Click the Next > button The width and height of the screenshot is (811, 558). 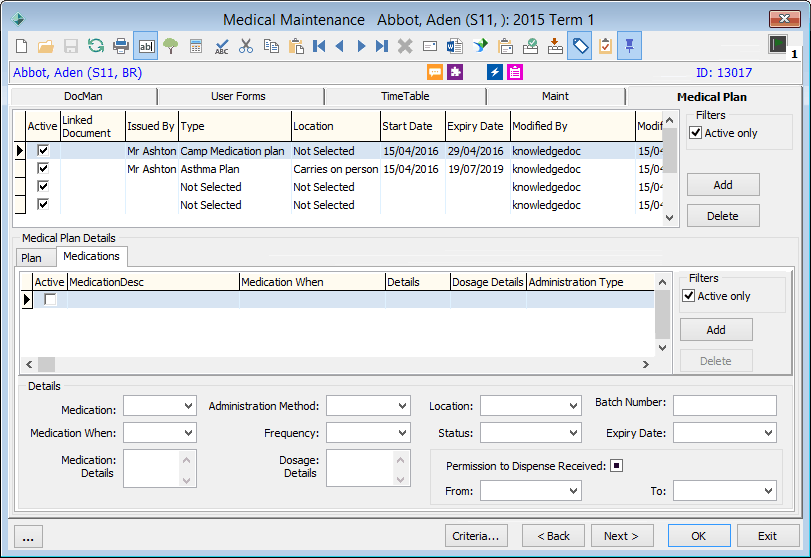click(x=622, y=536)
